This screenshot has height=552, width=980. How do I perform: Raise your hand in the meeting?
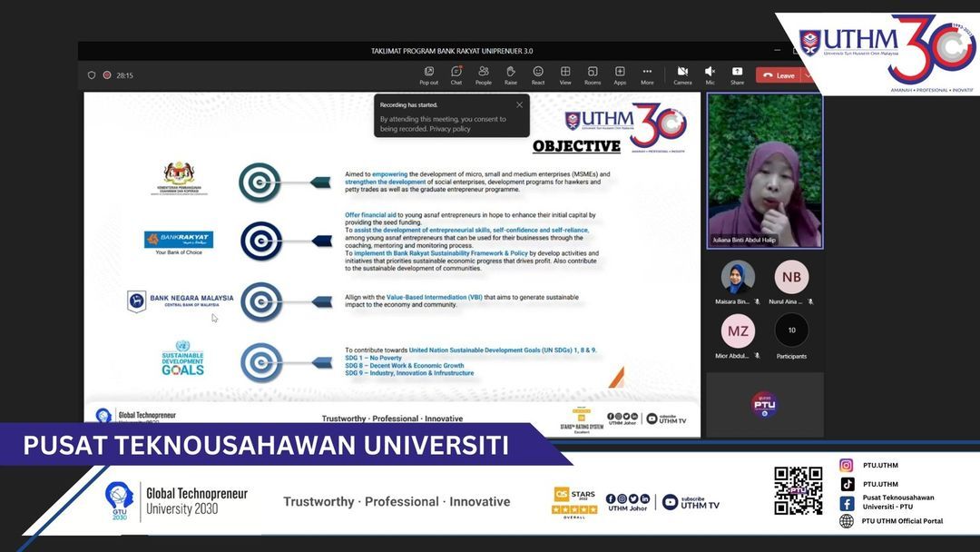point(511,74)
